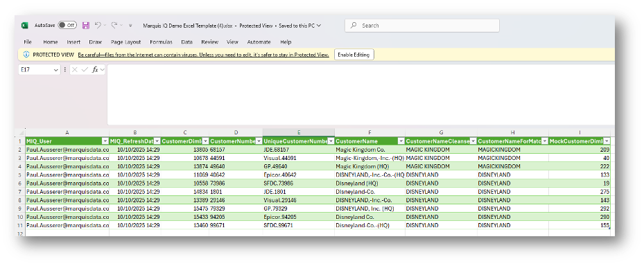Select cell 'SFDC.73986'
The height and width of the screenshot is (266, 644).
(x=299, y=183)
